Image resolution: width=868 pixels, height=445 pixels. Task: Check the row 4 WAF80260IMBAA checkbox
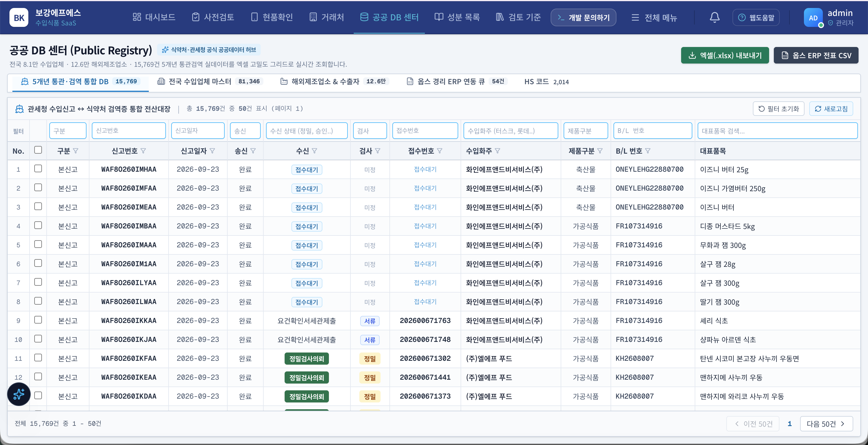(38, 225)
